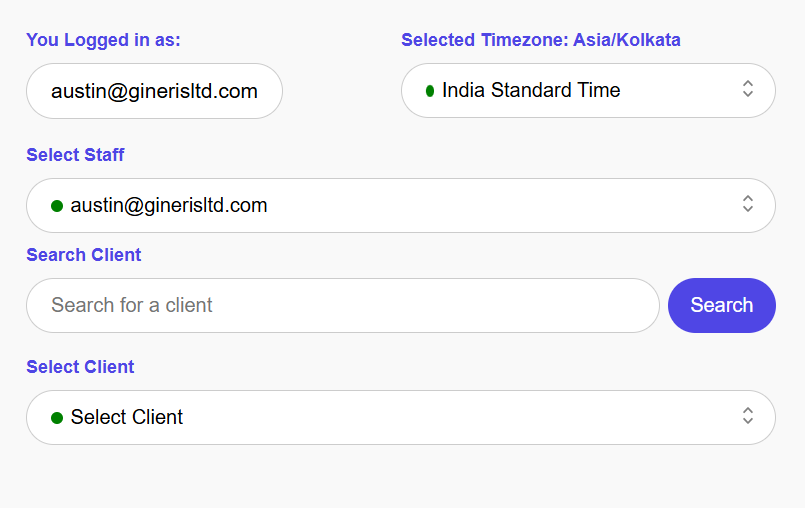
Task: Click green dot beside staff email
Action: tap(57, 206)
